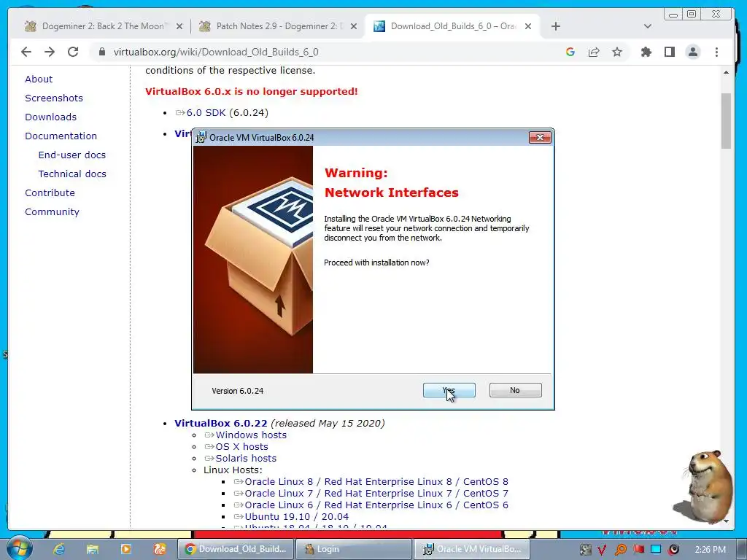The image size is (747, 560).
Task: Close the Dogeminer 2: Back 2 The Moon tab
Action: (179, 26)
